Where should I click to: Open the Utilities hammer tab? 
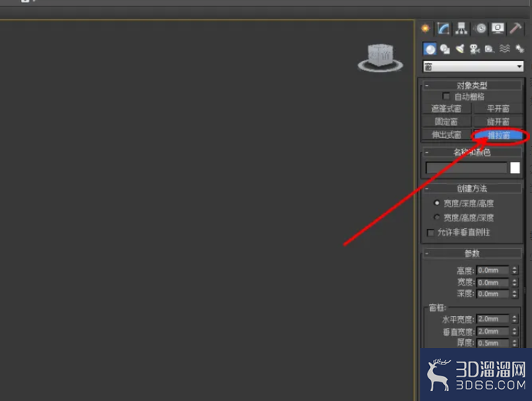516,28
